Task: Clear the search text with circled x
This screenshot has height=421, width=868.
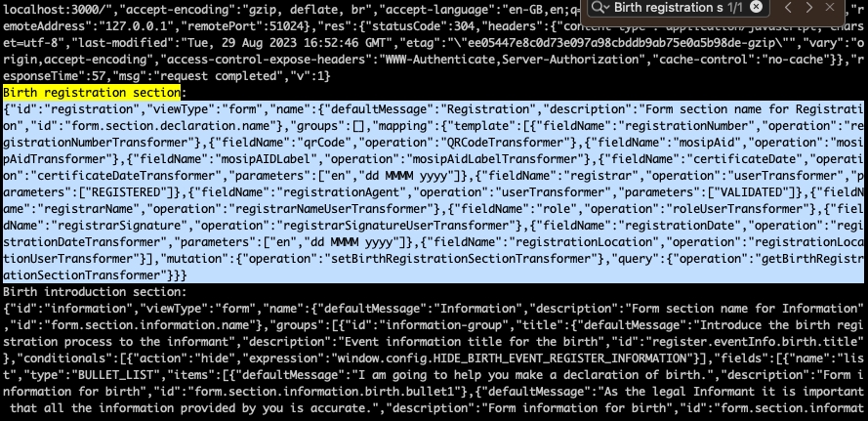Action: [x=756, y=7]
